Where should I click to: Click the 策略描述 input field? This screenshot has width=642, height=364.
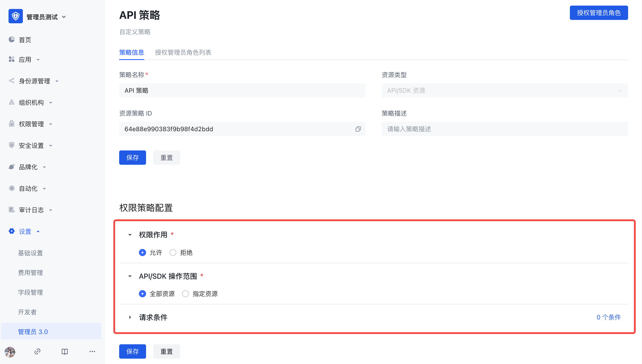coord(504,129)
